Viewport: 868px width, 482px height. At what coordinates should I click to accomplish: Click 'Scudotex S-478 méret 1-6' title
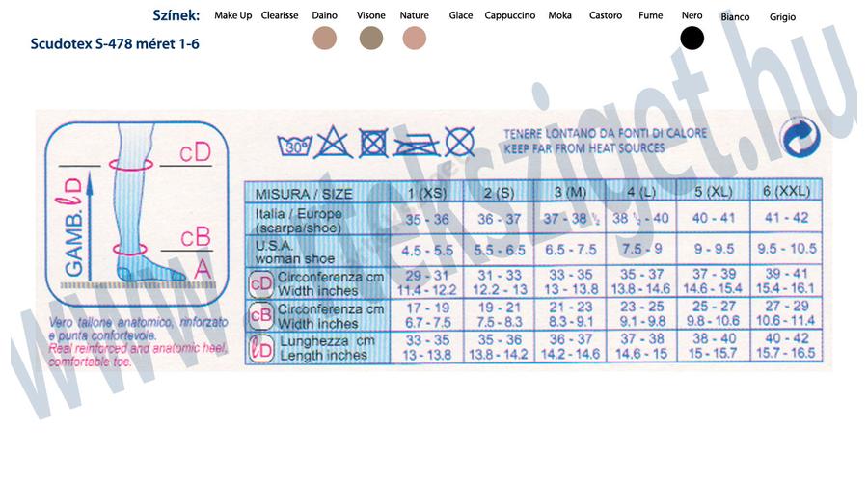[115, 43]
